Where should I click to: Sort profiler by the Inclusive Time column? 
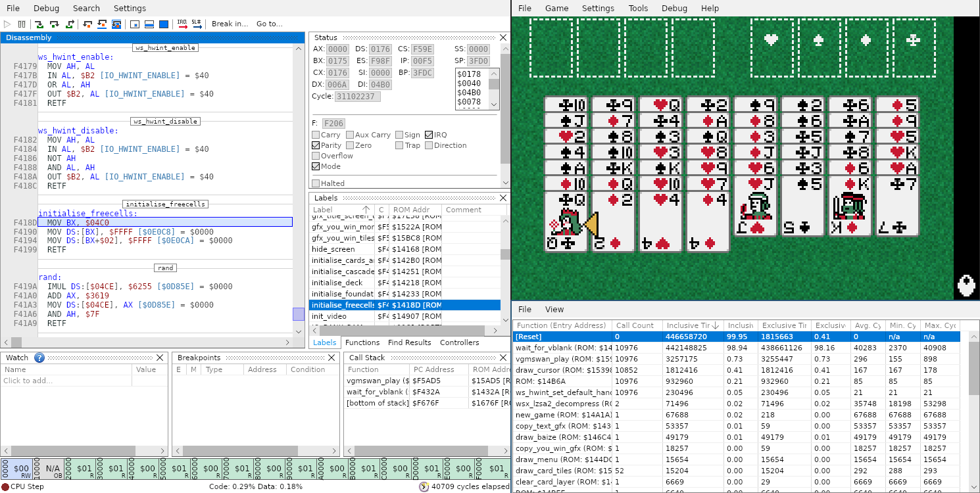coord(693,325)
